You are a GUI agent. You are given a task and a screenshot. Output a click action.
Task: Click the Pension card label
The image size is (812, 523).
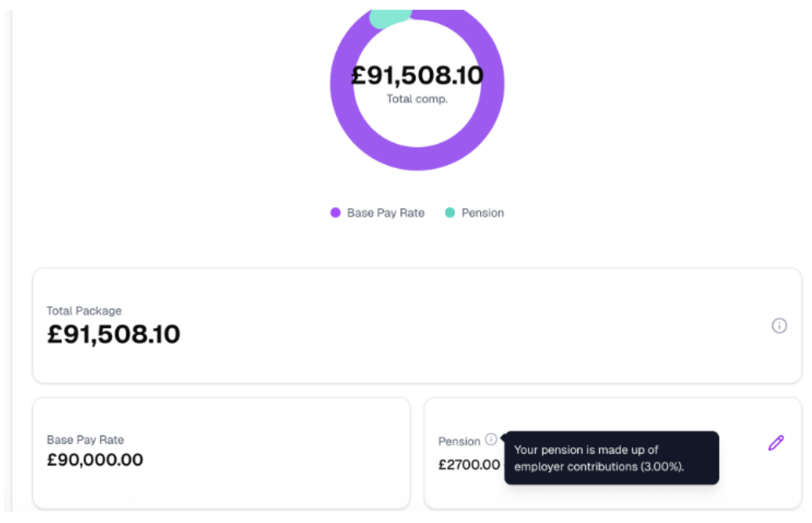(459, 442)
